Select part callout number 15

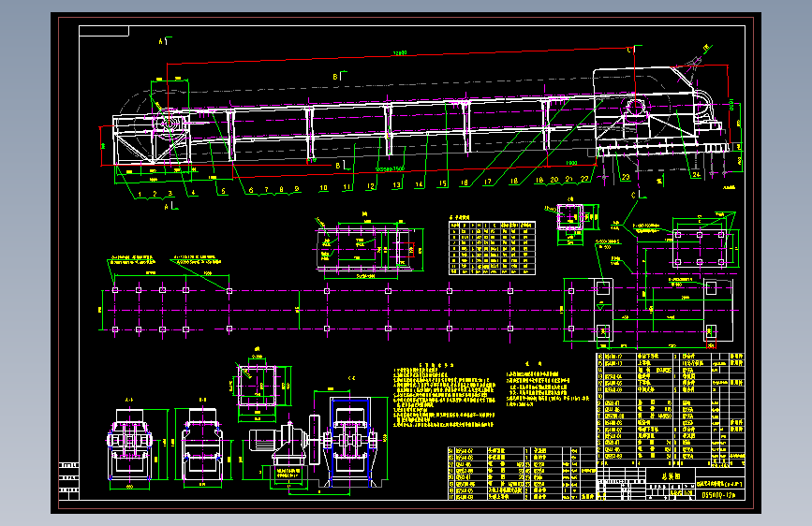(443, 183)
